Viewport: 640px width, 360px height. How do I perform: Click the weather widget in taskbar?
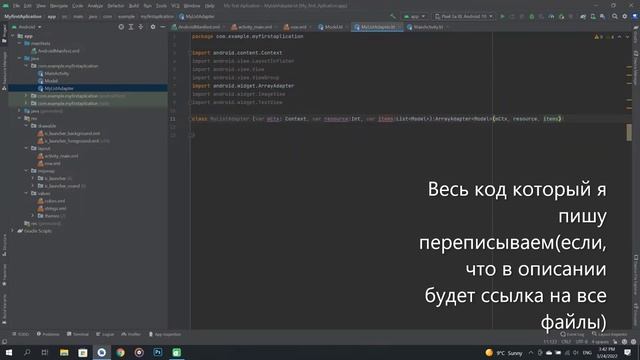click(504, 353)
